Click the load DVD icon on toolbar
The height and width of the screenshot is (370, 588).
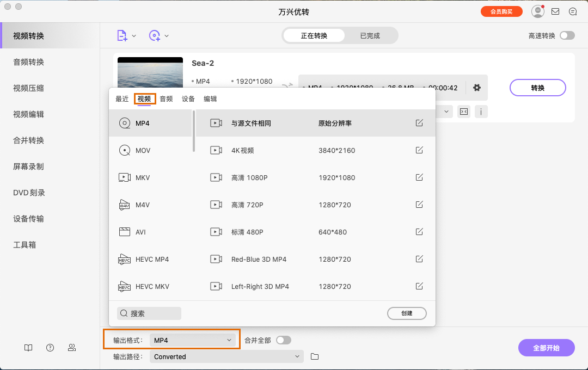pos(155,35)
